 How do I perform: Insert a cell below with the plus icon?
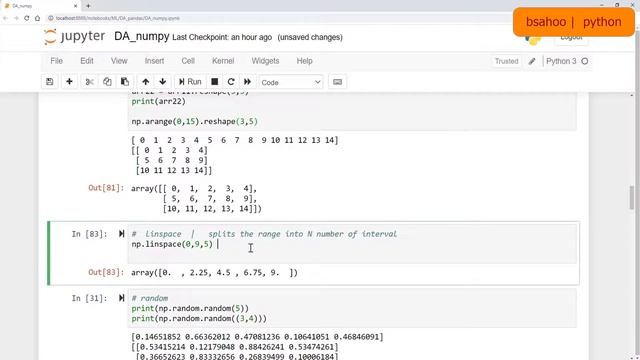[x=69, y=82]
